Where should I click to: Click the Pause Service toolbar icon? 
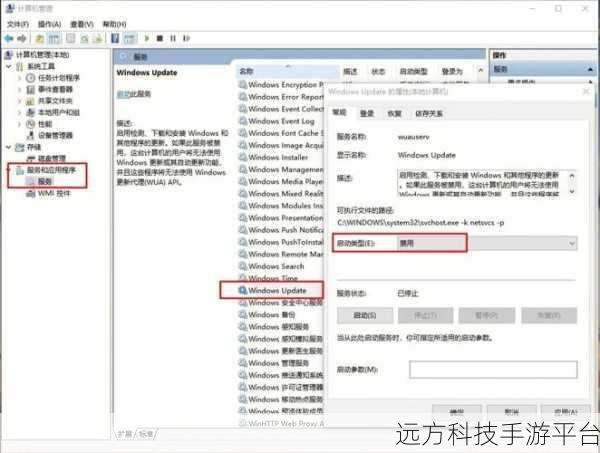(x=173, y=38)
